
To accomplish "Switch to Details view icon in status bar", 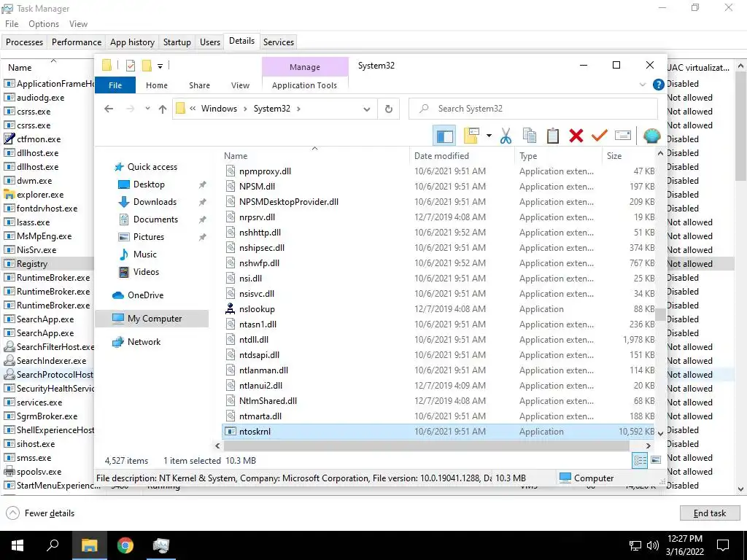I will [x=640, y=461].
